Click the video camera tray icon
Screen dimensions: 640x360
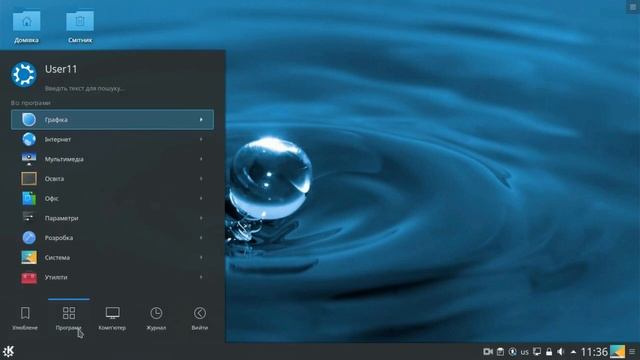coord(488,351)
